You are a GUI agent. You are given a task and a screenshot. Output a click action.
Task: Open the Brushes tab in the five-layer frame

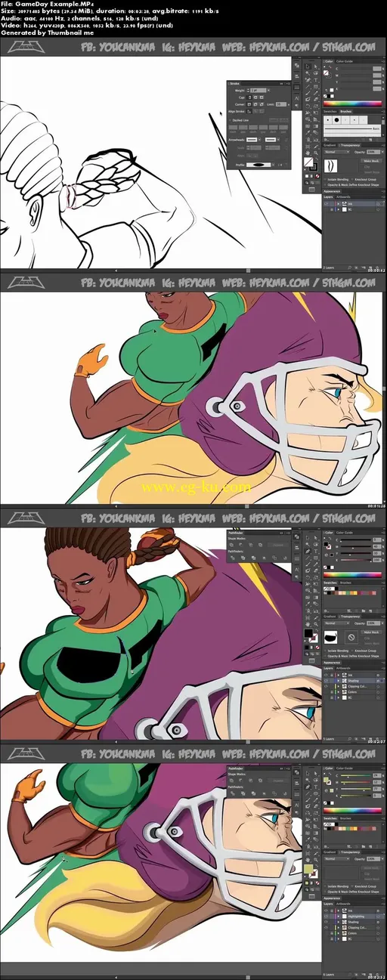tap(345, 583)
